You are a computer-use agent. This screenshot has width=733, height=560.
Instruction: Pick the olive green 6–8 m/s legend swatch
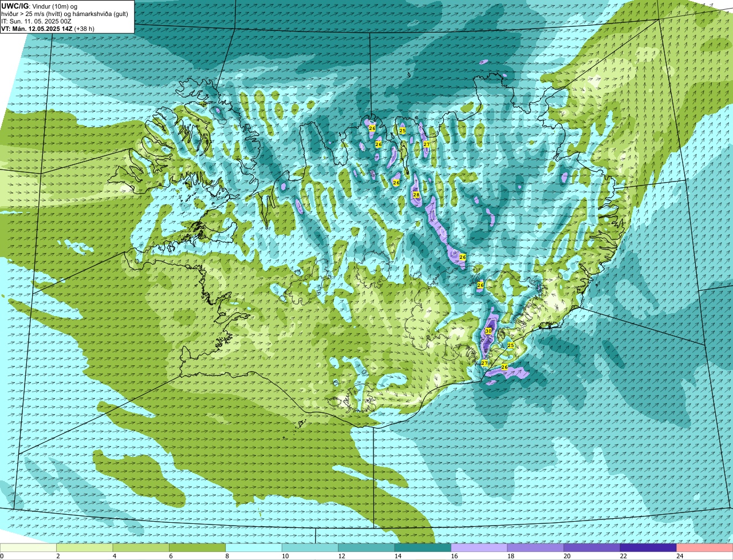click(x=198, y=547)
